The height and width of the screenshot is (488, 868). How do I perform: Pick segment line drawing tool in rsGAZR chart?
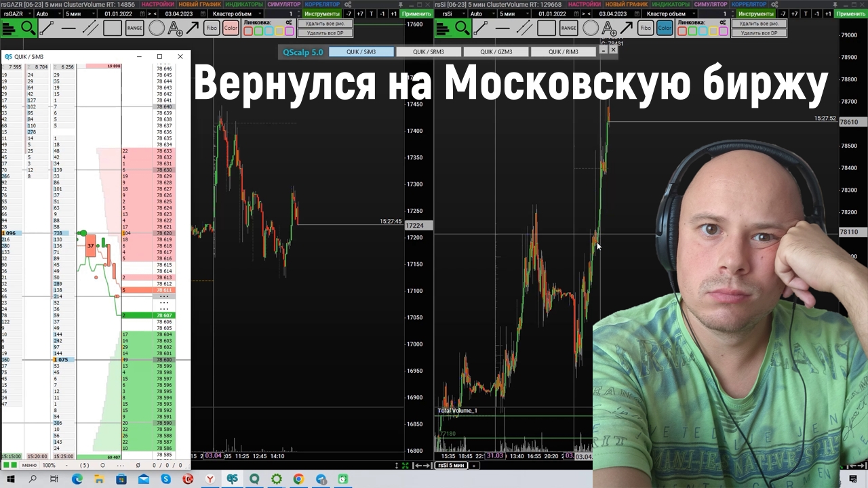[47, 28]
